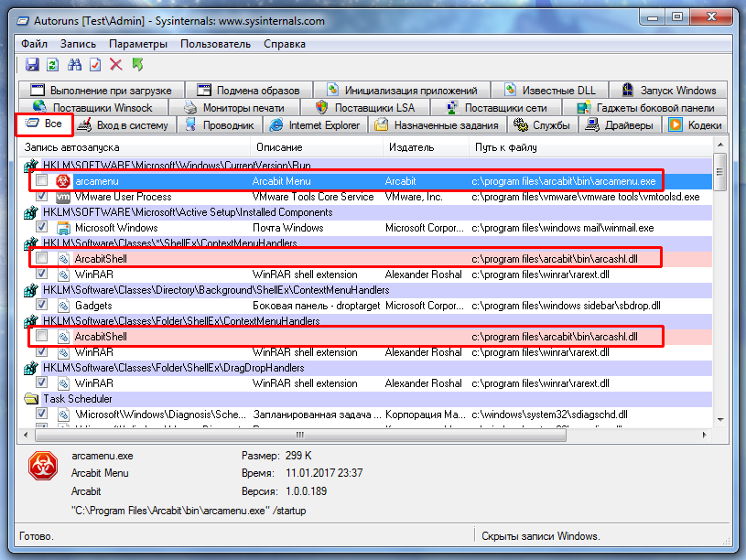Open the Назначенные задания tab
Viewport: 746px width, 560px height.
437,125
